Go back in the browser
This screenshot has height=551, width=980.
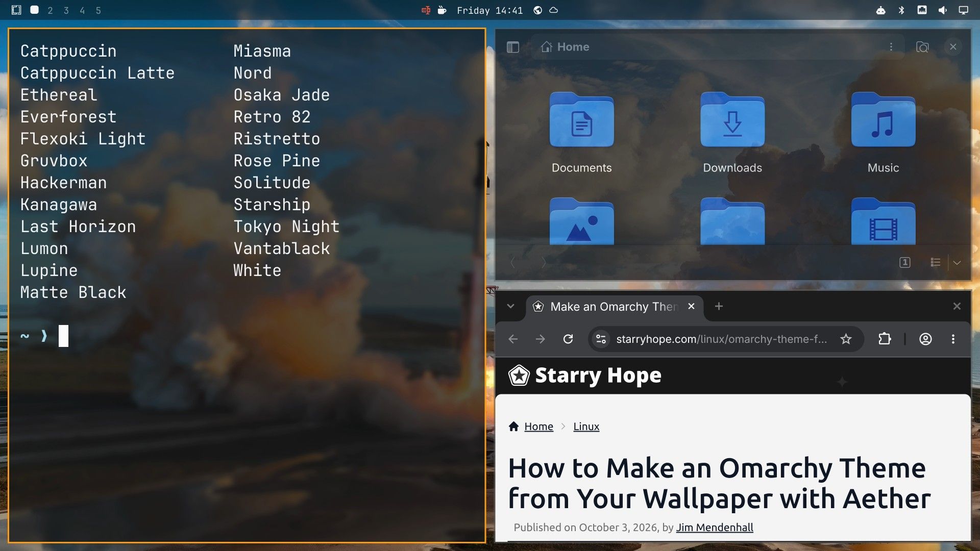tap(513, 339)
